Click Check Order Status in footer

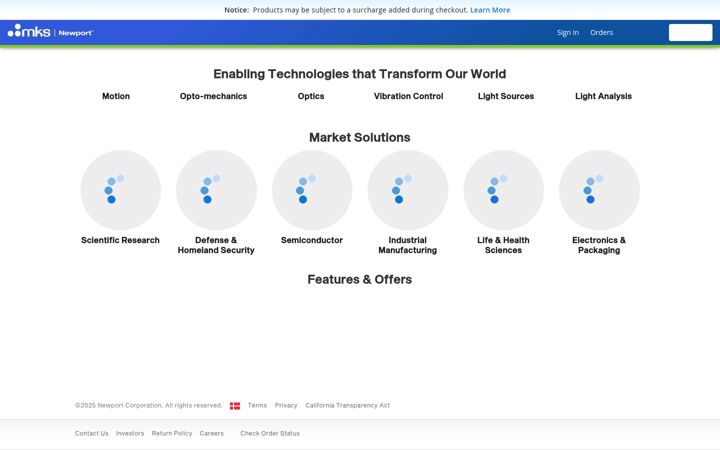pos(270,433)
